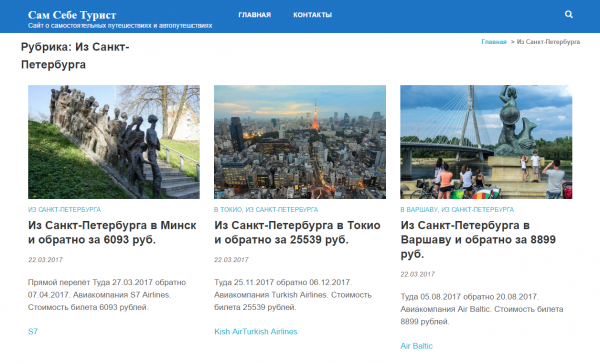Click ИЗ САНКТ-ПЕТЕРБУРГА category above Minsk post
The image size is (600, 364).
click(64, 210)
